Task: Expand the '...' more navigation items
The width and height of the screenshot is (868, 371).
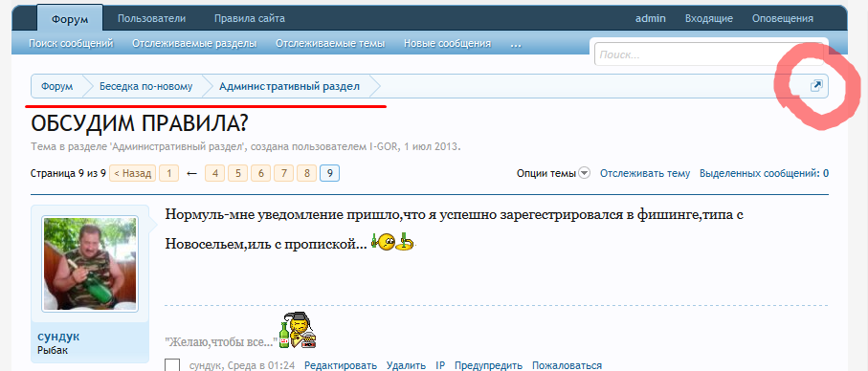Action: point(516,43)
